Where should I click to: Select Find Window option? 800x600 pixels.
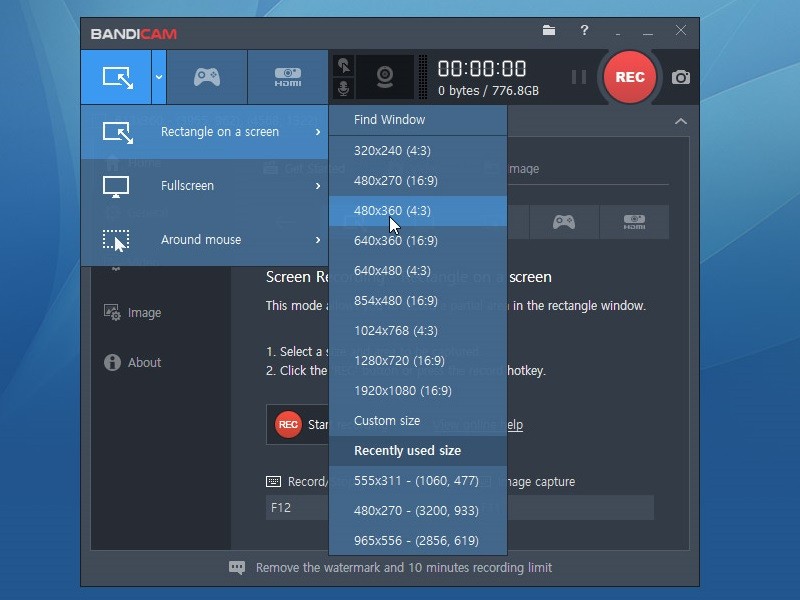coord(418,120)
